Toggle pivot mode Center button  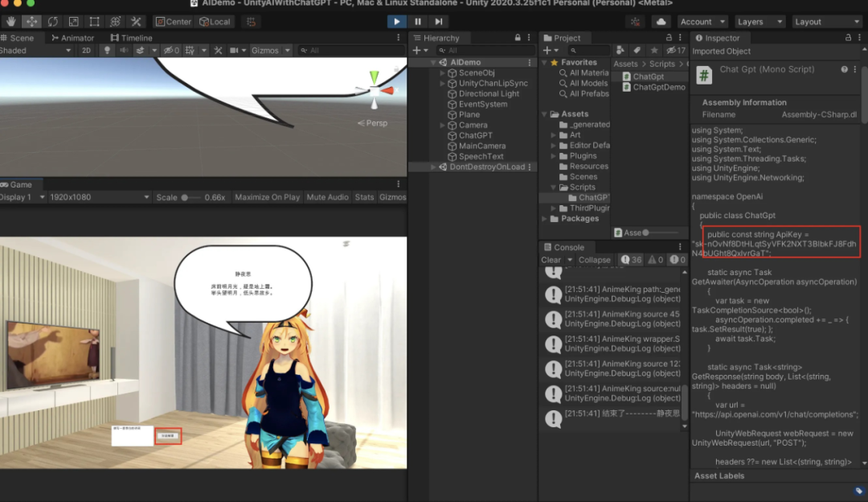point(174,22)
